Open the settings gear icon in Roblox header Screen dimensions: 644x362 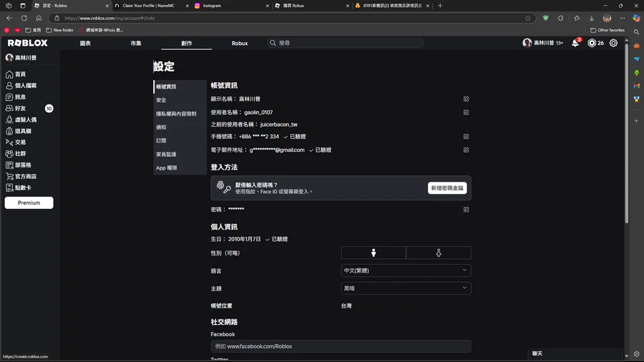613,43
